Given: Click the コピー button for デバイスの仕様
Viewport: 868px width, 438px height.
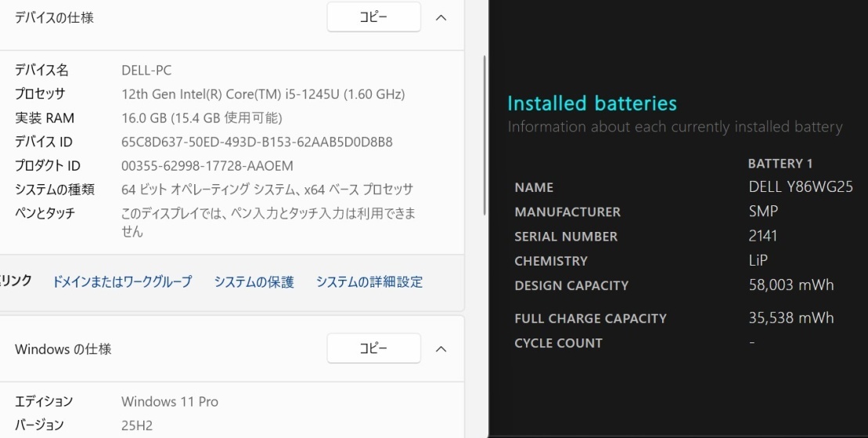Looking at the screenshot, I should coord(373,17).
